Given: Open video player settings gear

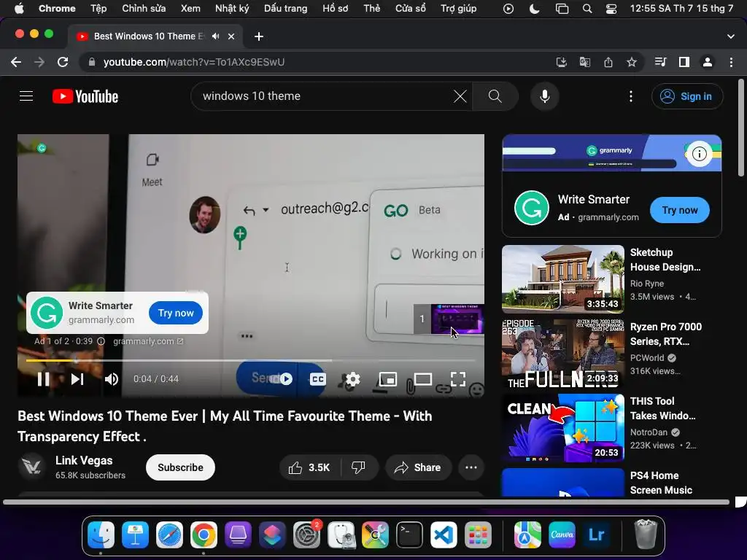Looking at the screenshot, I should click(x=352, y=379).
